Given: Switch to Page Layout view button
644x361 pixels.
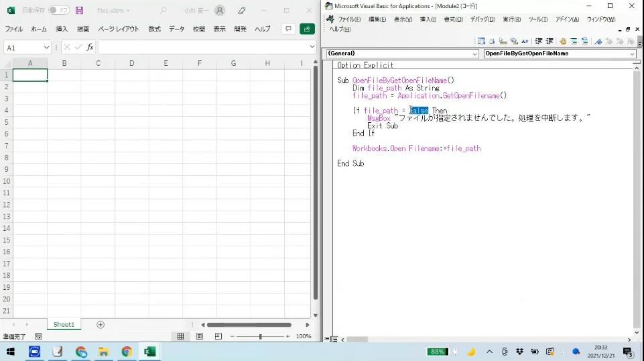Looking at the screenshot, I should (200, 336).
